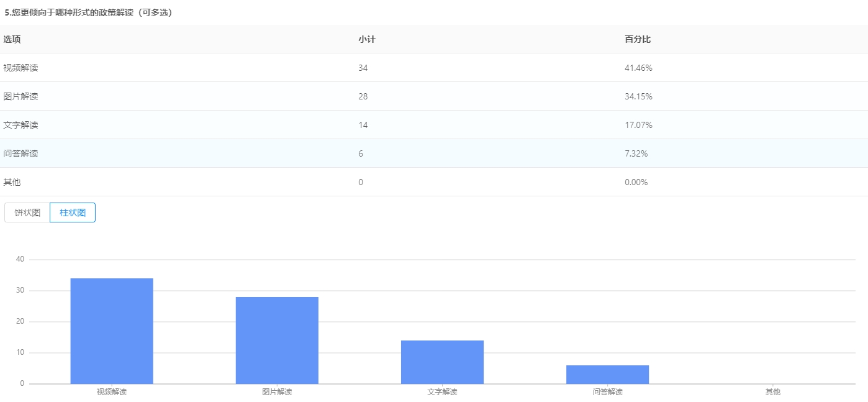Click the 小计 column header
This screenshot has width=868, height=402.
[367, 39]
